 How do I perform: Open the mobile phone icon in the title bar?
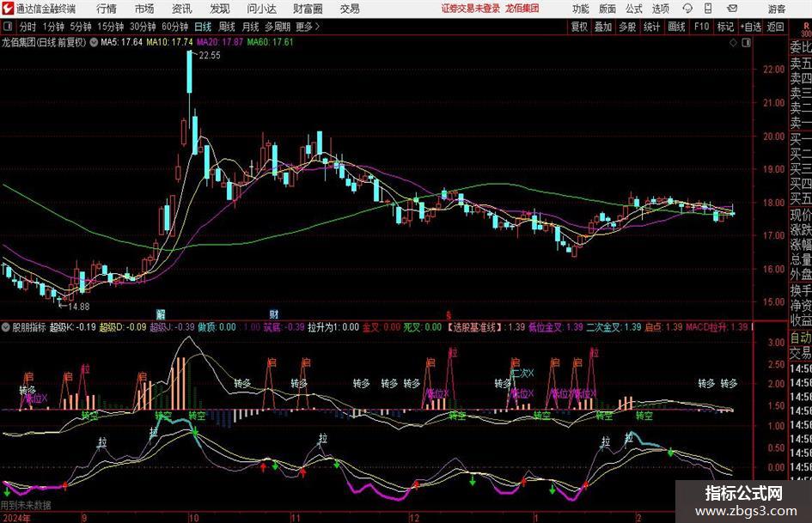click(708, 9)
